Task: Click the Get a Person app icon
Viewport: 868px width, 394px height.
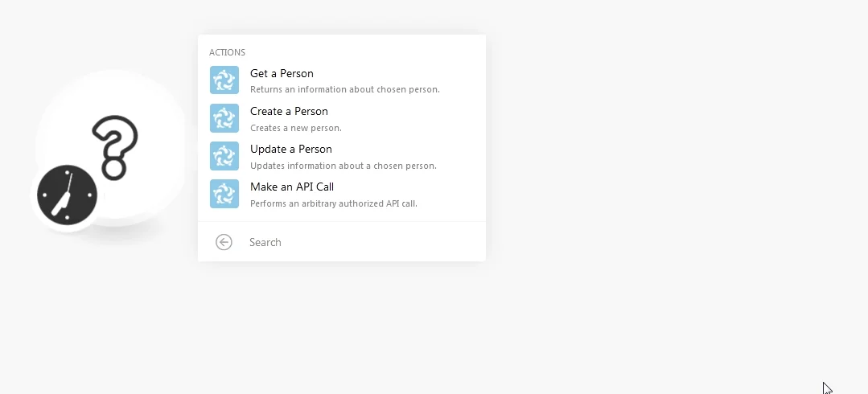Action: 224,80
